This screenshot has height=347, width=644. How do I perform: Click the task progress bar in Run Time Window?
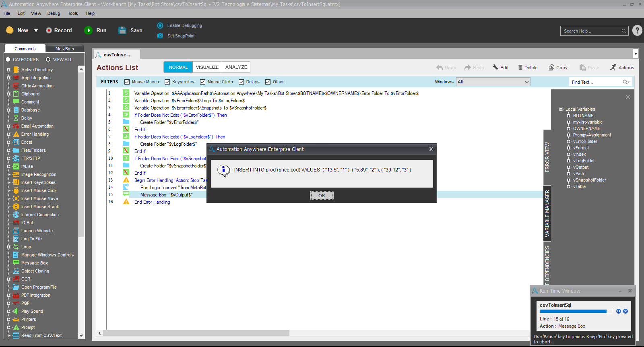(576, 311)
